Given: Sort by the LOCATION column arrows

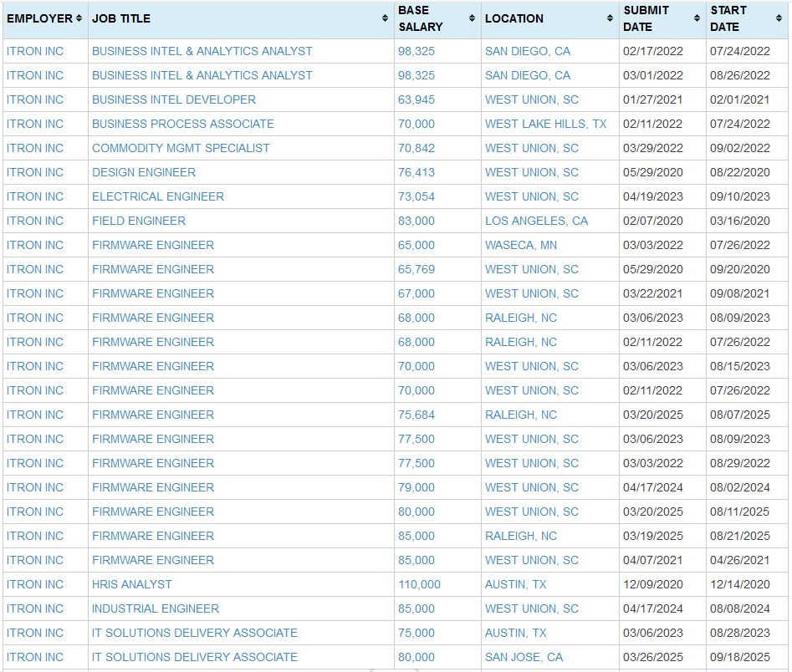Looking at the screenshot, I should point(610,18).
